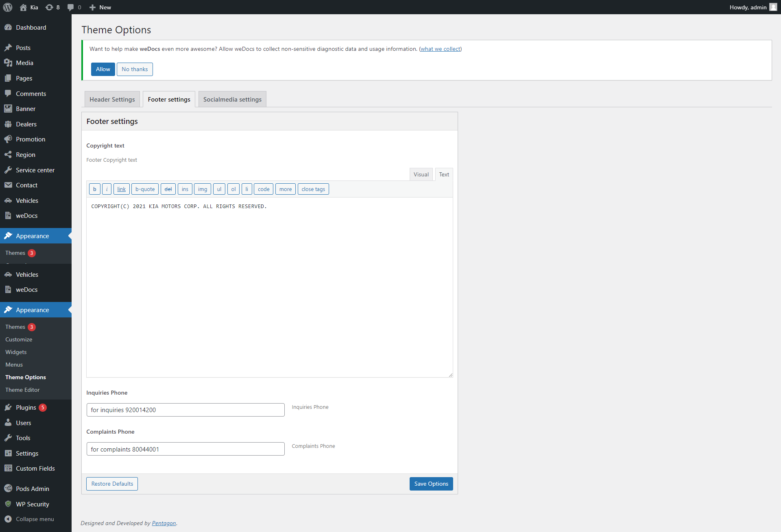Open the Users person icon

point(8,423)
